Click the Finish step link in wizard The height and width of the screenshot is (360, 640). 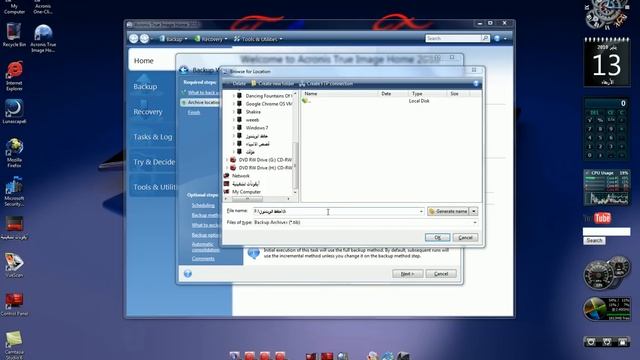[x=194, y=112]
